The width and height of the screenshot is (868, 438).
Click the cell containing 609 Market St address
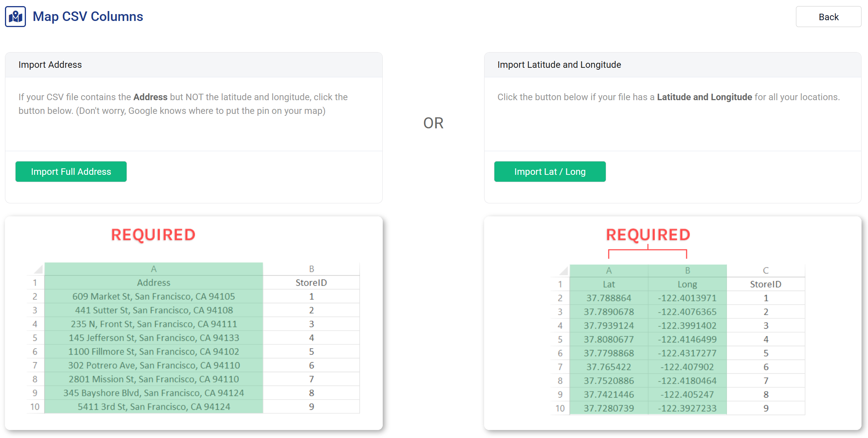(x=154, y=296)
